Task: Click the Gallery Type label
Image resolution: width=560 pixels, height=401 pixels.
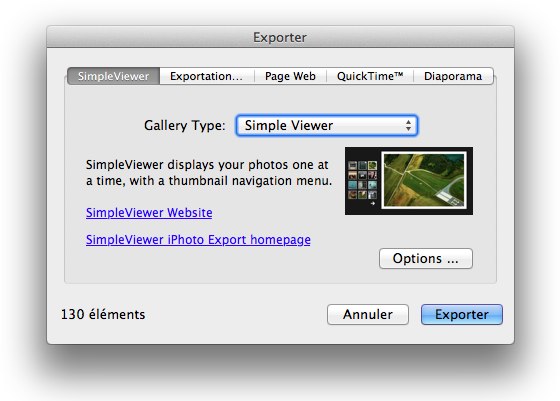Action: coord(185,125)
